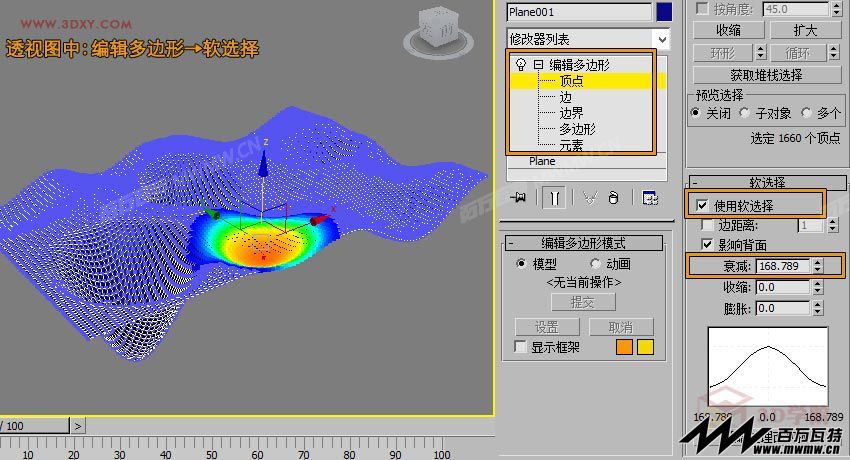Click the 按角度 45.0 value field
The image size is (850, 460).
coord(796,9)
